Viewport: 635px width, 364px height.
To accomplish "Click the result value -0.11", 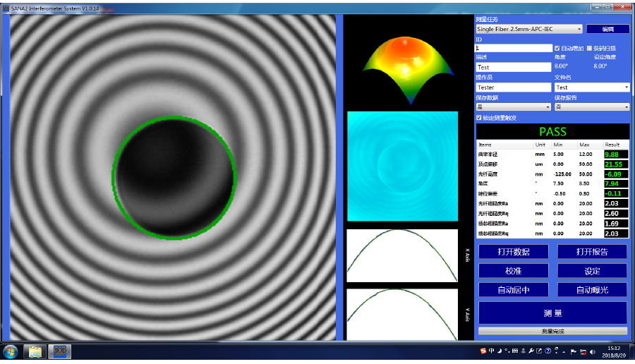I will tap(616, 193).
